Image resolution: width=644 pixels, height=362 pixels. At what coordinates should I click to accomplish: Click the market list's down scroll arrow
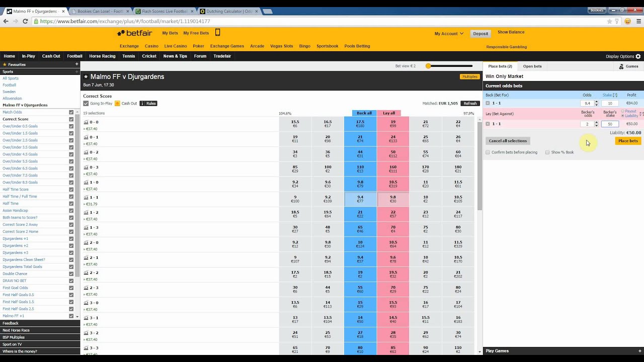pyautogui.click(x=77, y=317)
